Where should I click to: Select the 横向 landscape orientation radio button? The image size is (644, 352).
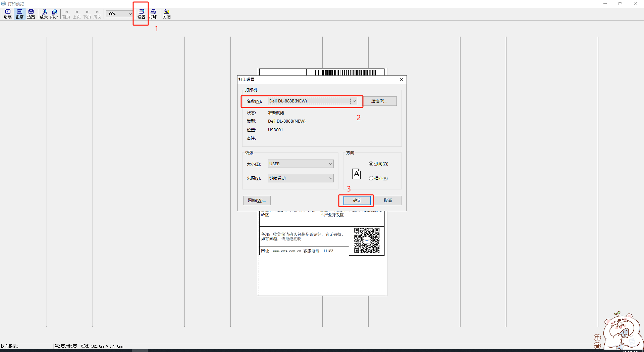coord(371,178)
